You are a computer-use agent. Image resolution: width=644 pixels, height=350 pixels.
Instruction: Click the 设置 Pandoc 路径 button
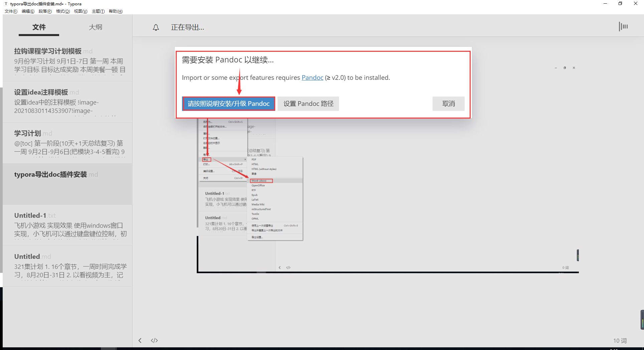coord(308,104)
